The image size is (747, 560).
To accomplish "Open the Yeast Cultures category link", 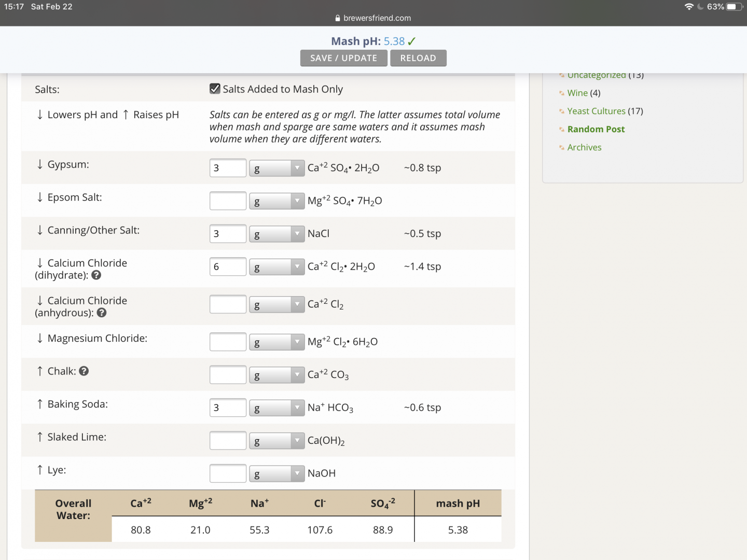I will 597,111.
